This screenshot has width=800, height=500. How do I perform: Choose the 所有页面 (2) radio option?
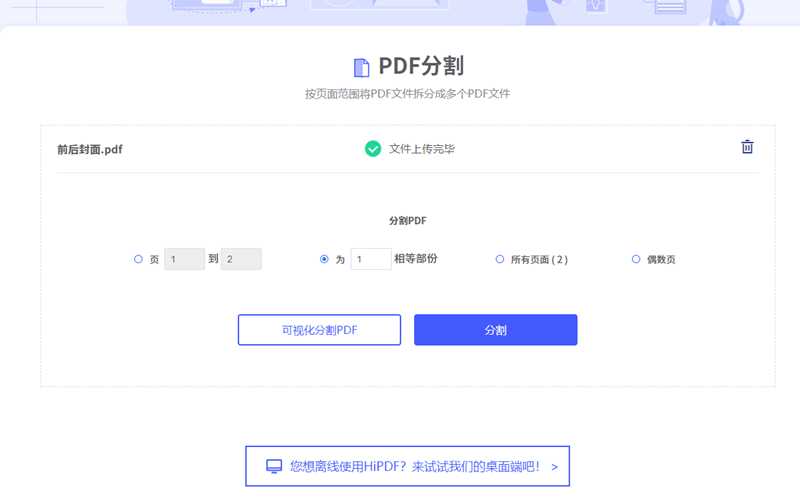500,259
